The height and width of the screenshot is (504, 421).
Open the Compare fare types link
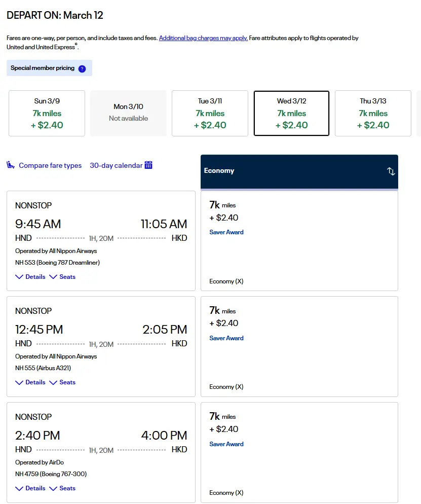(50, 165)
